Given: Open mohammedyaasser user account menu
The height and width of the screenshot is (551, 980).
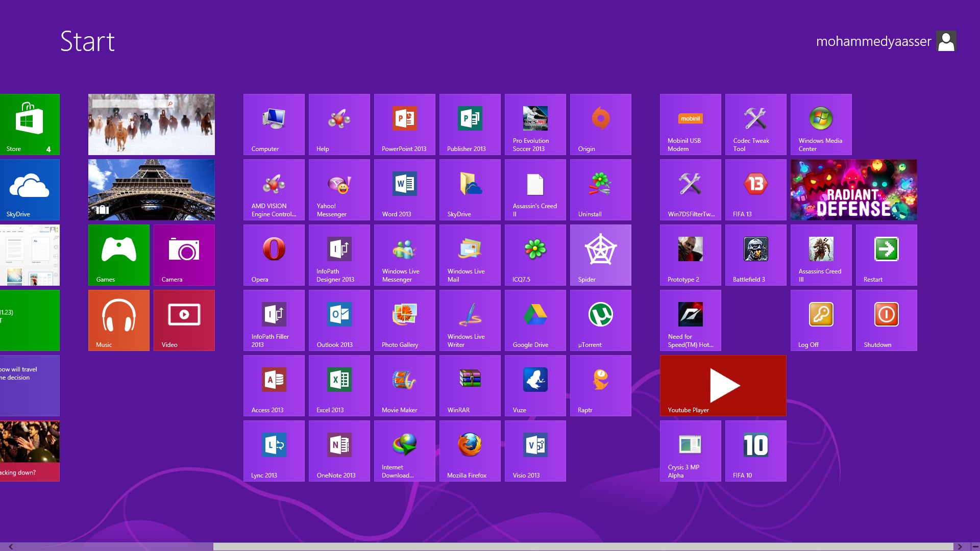Looking at the screenshot, I should pyautogui.click(x=886, y=41).
